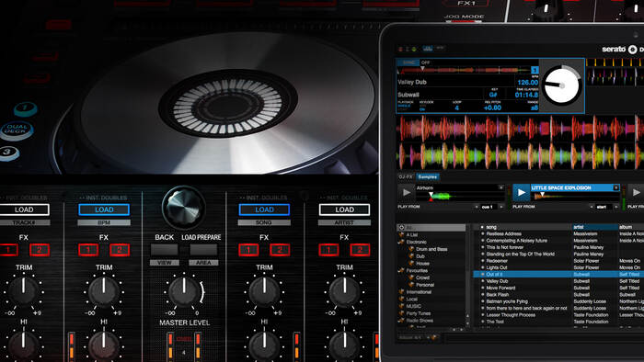Image resolution: width=644 pixels, height=362 pixels.
Task: Click the right arrow beside start play-from
Action: [x=616, y=207]
